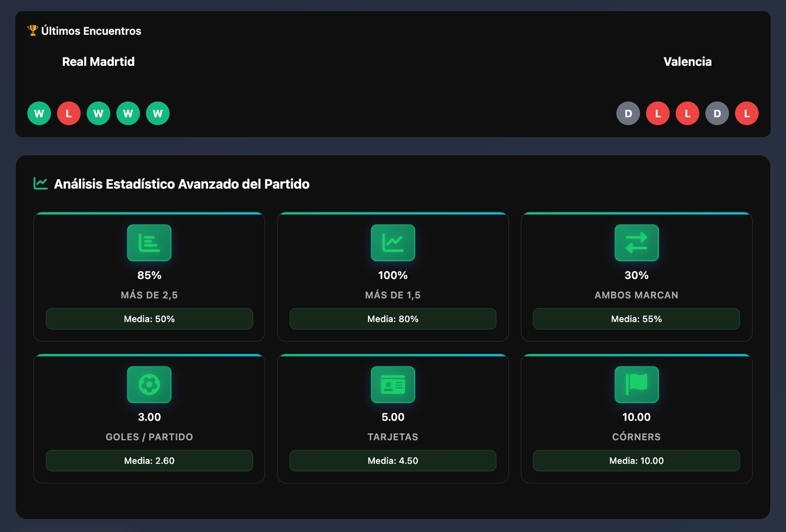The image size is (786, 532).
Task: Select the Media: 80% pill
Action: click(393, 319)
